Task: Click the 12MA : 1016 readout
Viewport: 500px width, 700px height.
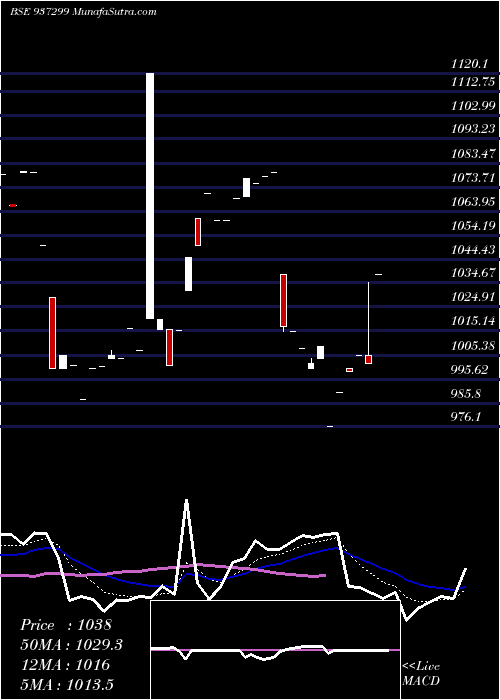Action: 65,665
